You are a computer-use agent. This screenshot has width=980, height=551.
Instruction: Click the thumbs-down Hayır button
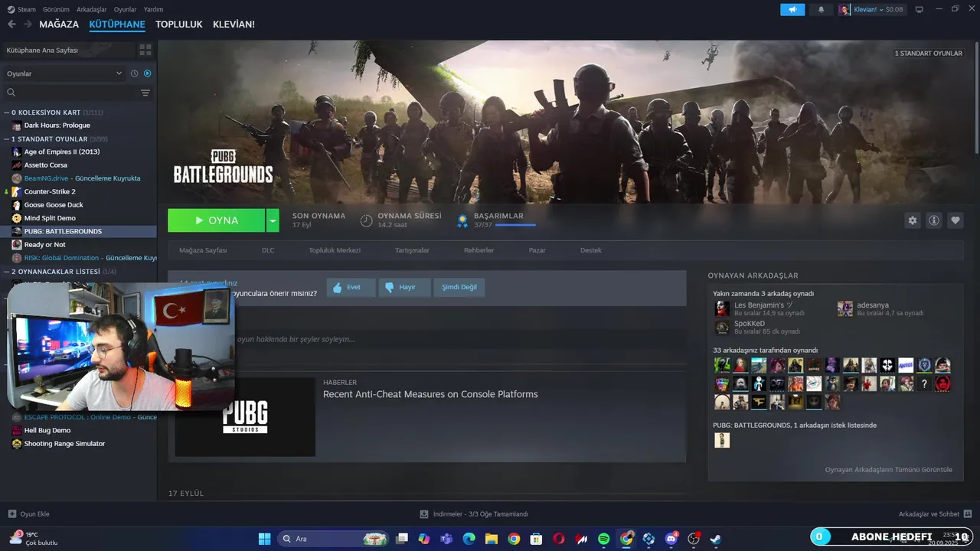[405, 287]
